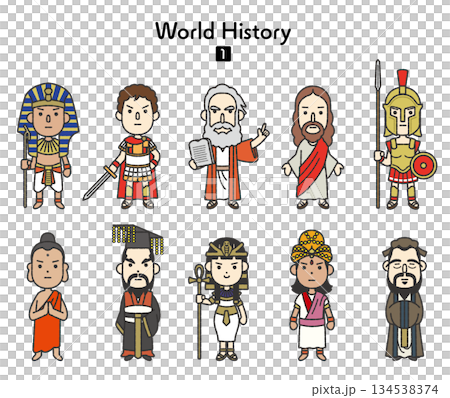
Task: Select the Egyptian queen holding ankh staff
Action: (219, 299)
